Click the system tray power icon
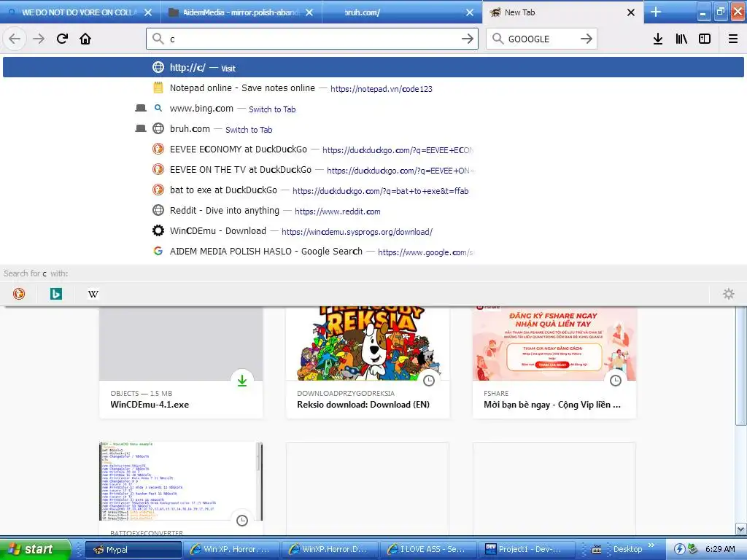This screenshot has width=747, height=560. 679,550
